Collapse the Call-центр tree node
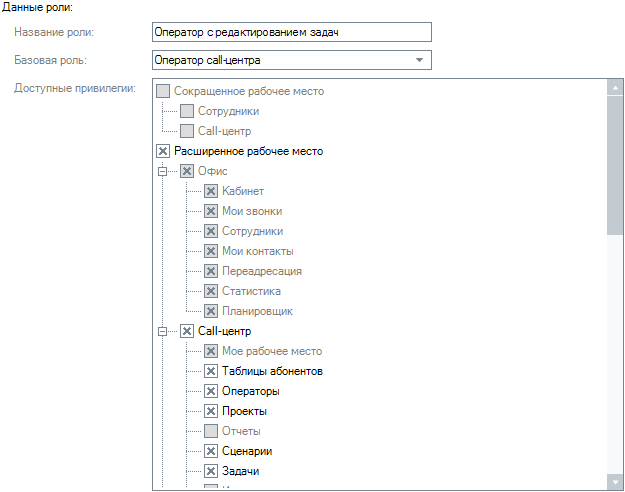The image size is (625, 492). tap(162, 331)
